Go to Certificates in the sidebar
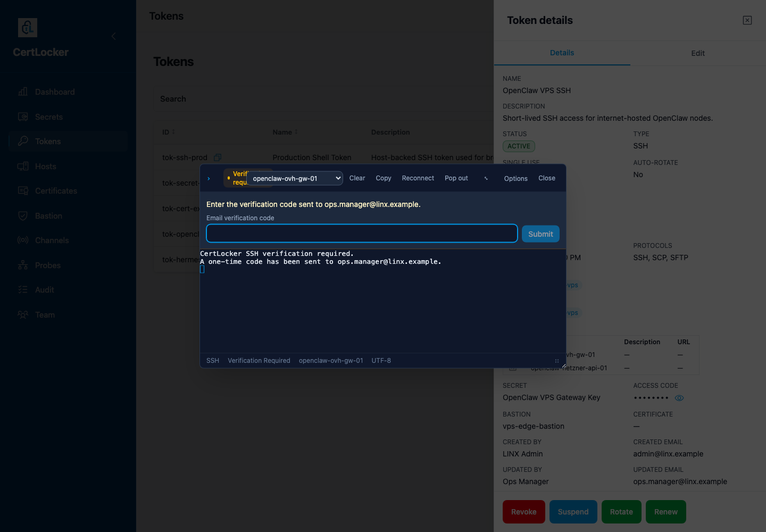The image size is (766, 532). click(68, 191)
